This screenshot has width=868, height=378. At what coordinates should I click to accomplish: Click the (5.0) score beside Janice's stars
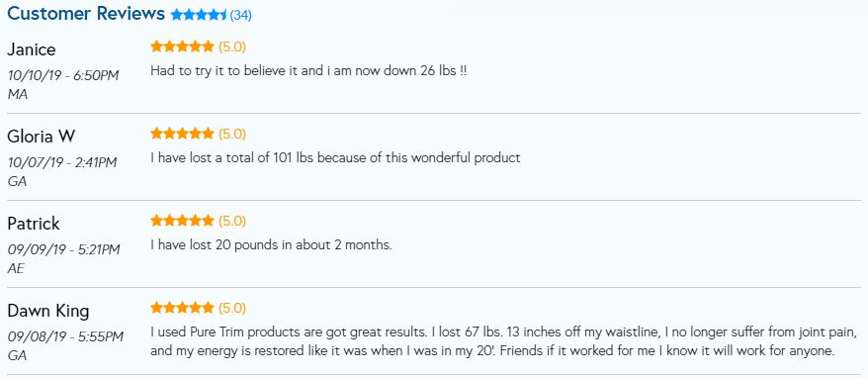point(232,47)
